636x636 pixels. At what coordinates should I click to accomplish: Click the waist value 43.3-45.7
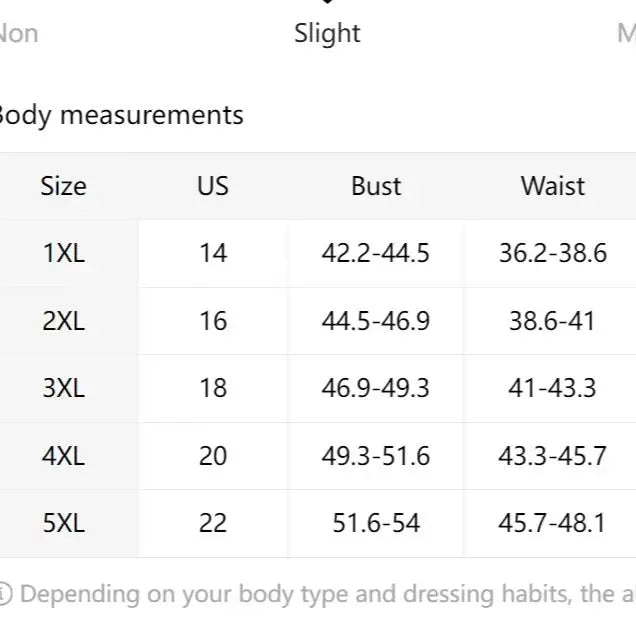(552, 456)
